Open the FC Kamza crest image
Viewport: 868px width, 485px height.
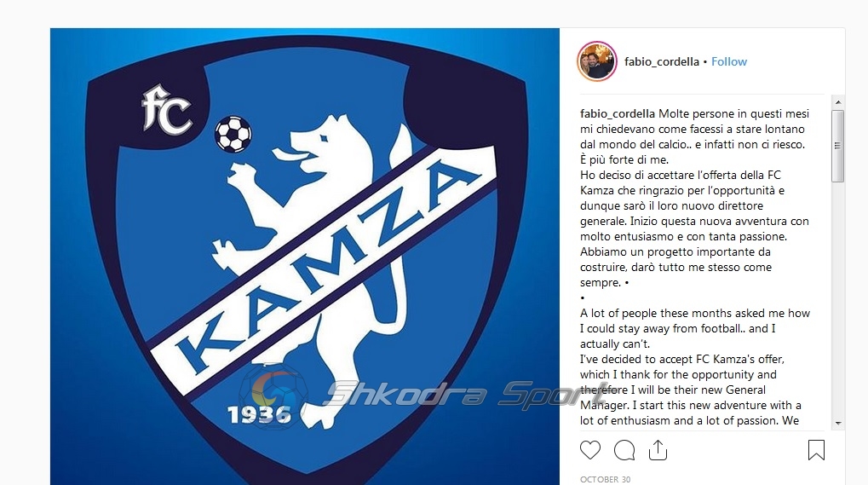pyautogui.click(x=304, y=257)
